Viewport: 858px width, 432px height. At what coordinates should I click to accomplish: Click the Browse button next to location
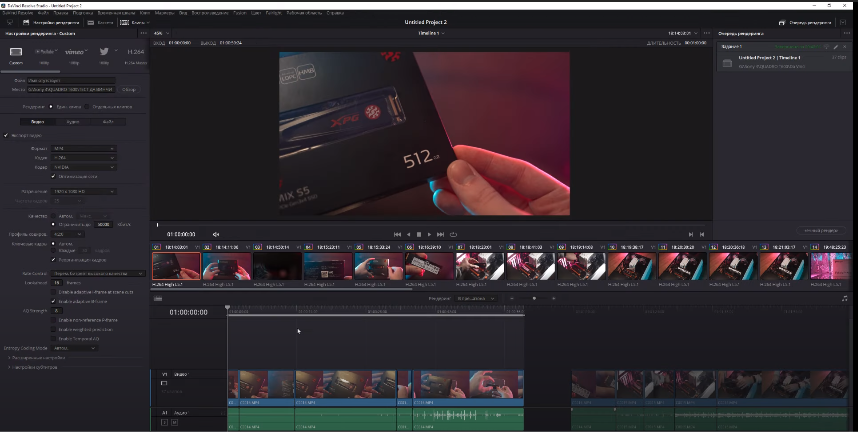(x=129, y=89)
